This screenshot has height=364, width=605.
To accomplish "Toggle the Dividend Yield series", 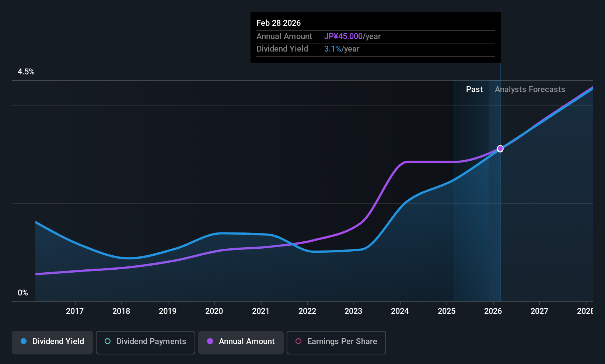I will [52, 342].
